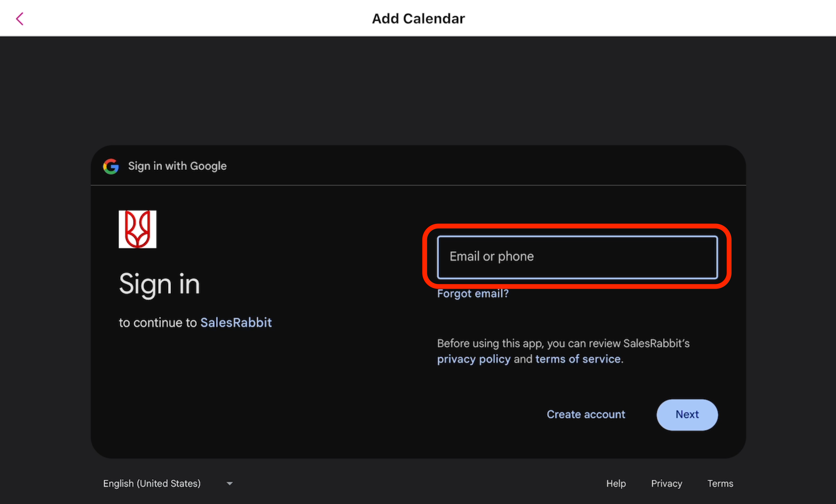Open SalesRabbit's privacy policy link
Viewport: 836px width, 504px height.
pyautogui.click(x=474, y=359)
